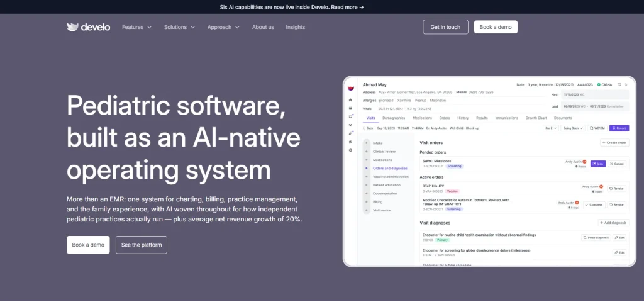
Task: Click the Create order button
Action: [x=614, y=143]
